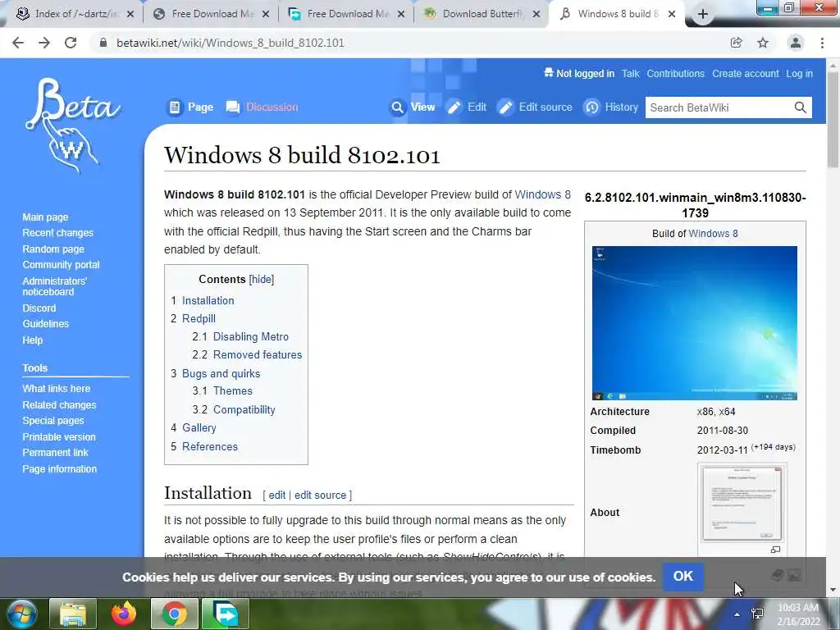Open What links here tool

[x=57, y=389]
